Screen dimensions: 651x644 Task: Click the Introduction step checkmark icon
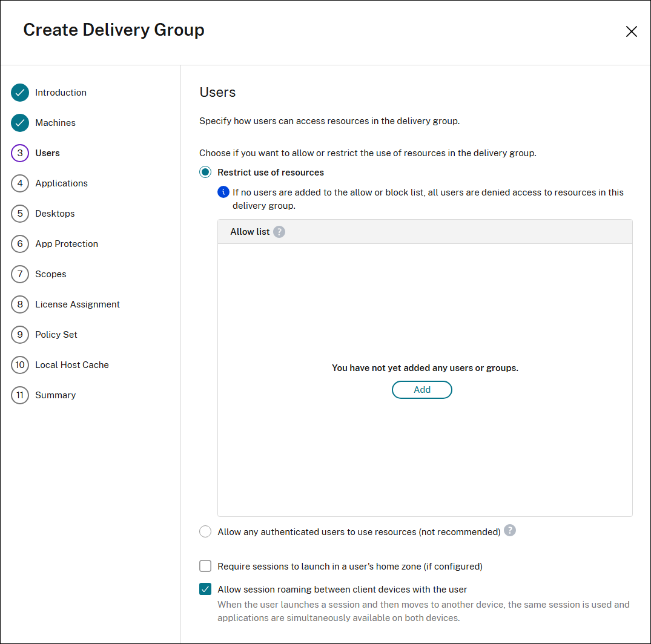(20, 93)
